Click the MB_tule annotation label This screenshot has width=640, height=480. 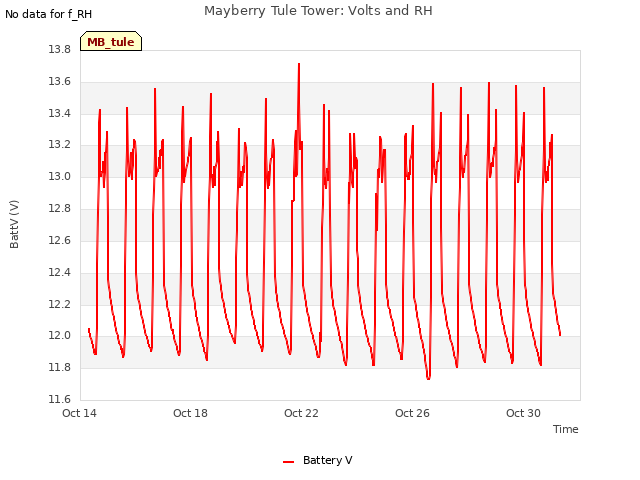(x=111, y=41)
